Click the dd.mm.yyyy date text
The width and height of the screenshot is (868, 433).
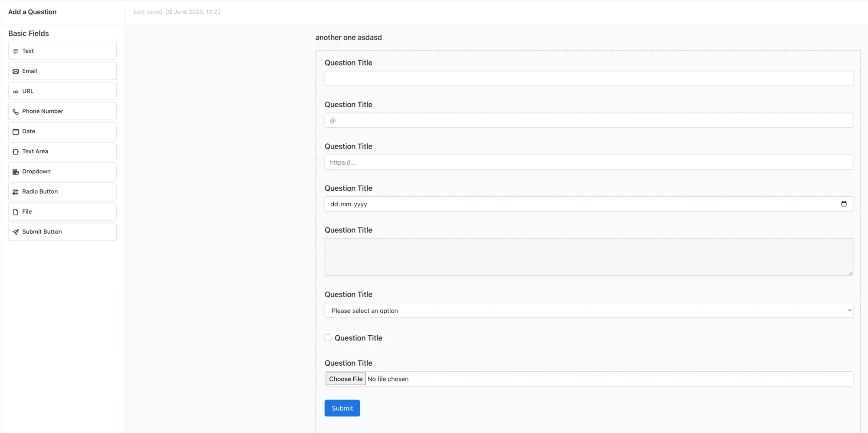(x=349, y=204)
